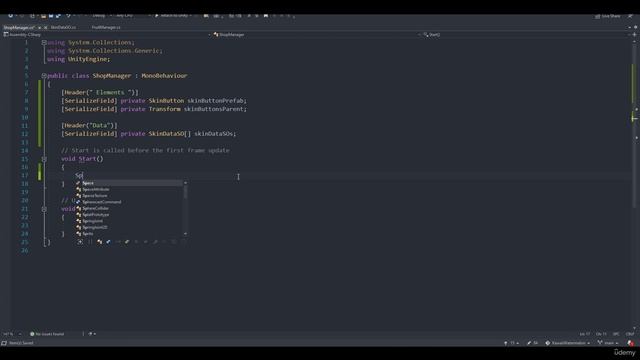Click the class icon beside Sprite suggestion

78,233
